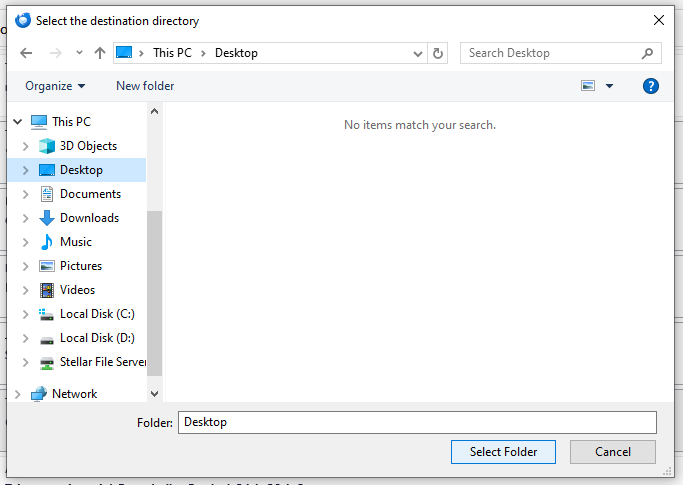This screenshot has height=485, width=683.
Task: Select This PC in the navigation tree
Action: point(71,122)
